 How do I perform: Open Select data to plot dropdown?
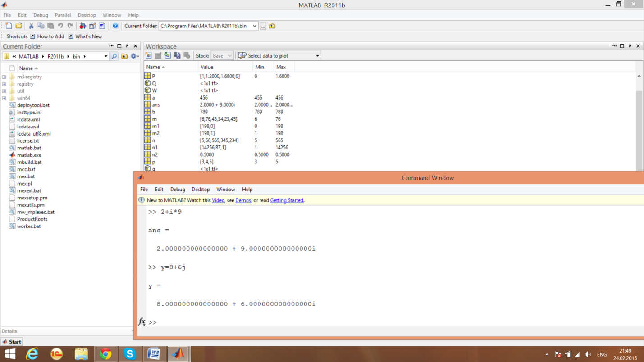point(279,56)
